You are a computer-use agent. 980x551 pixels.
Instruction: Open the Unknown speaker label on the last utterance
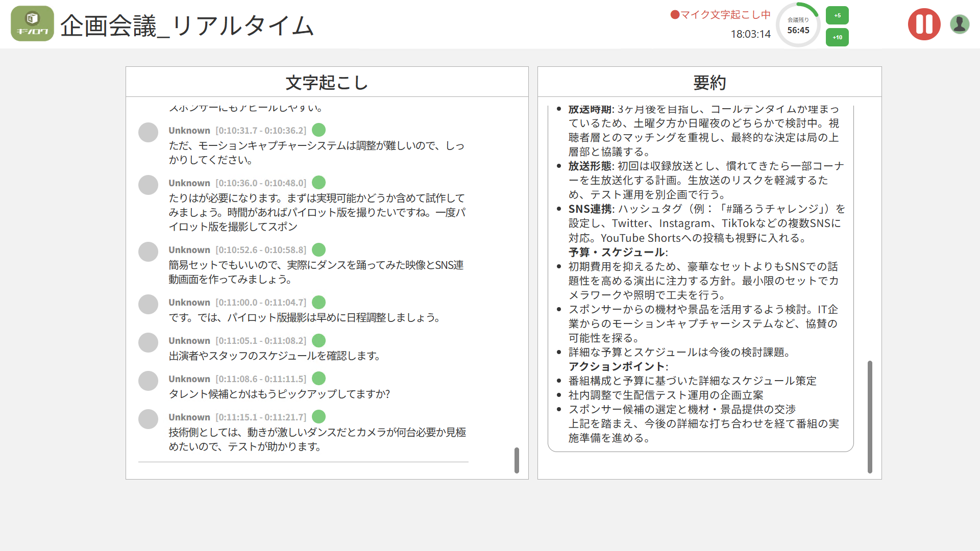[189, 417]
